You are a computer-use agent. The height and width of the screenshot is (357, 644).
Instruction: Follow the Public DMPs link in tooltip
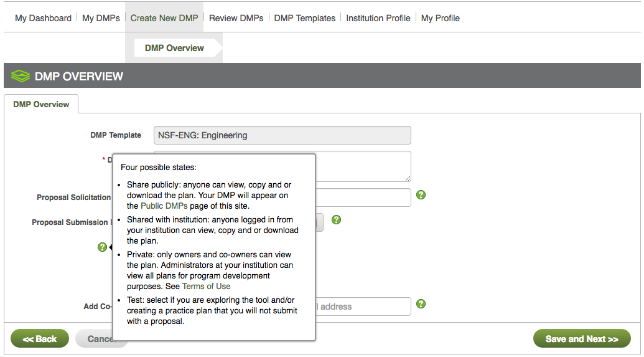[x=164, y=206]
